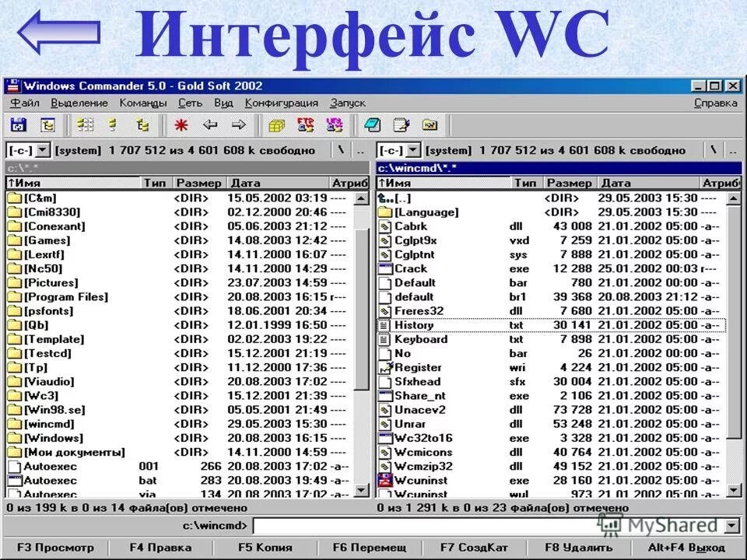The image size is (747, 560).
Task: Select the Autoexec bat file icon
Action: tap(15, 481)
